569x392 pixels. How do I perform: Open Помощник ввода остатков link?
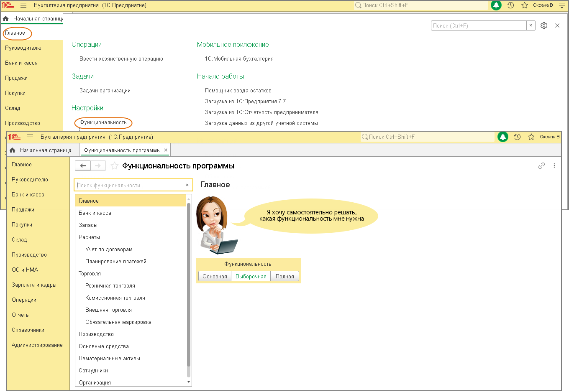pos(238,91)
